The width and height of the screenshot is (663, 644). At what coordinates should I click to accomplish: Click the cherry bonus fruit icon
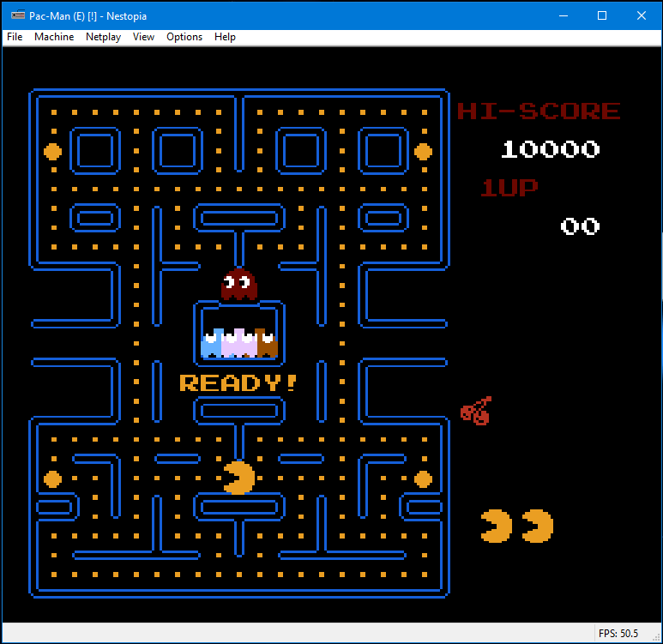coord(476,411)
